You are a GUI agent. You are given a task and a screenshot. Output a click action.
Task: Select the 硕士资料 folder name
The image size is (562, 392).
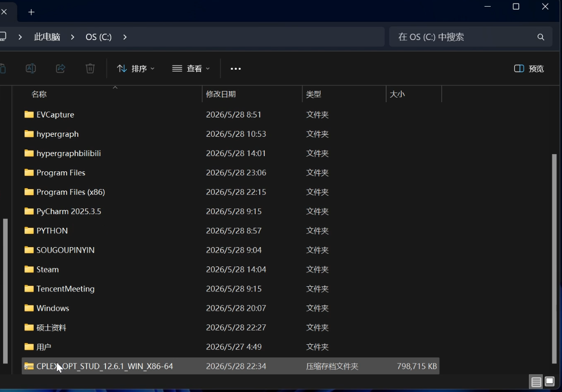tap(51, 327)
